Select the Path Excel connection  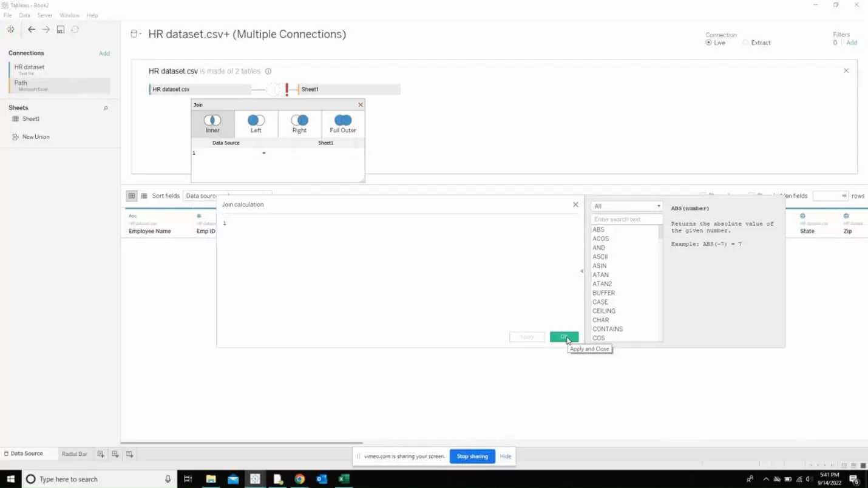tap(59, 86)
